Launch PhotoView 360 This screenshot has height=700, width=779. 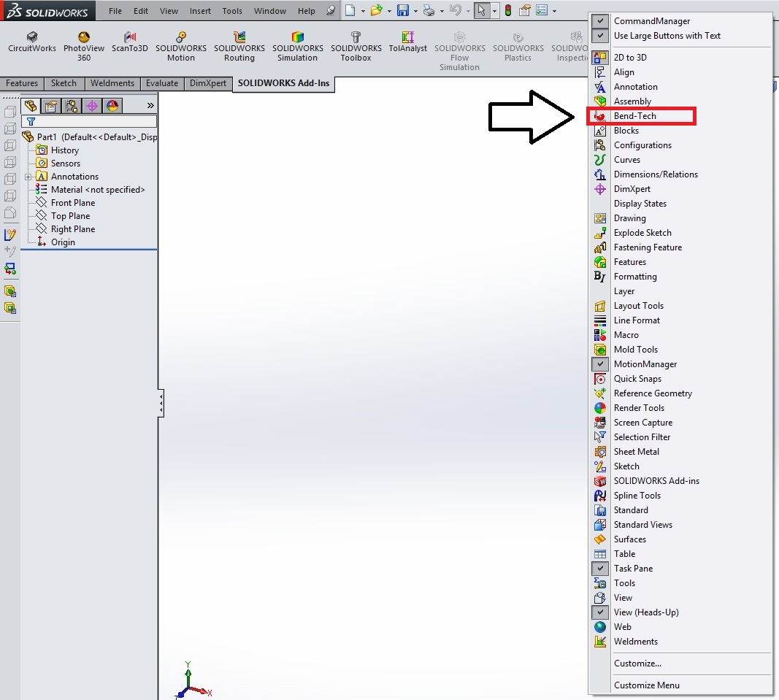click(83, 46)
